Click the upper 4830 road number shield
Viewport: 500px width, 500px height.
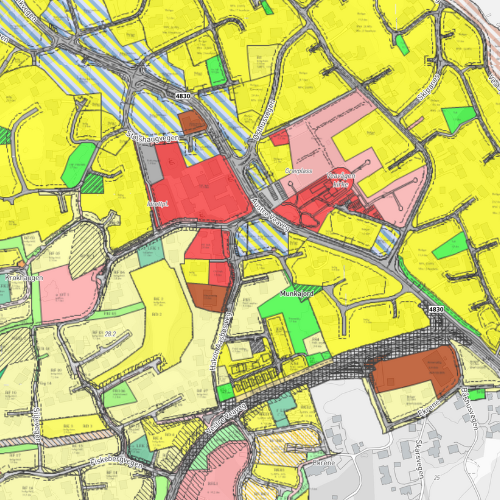(183, 96)
